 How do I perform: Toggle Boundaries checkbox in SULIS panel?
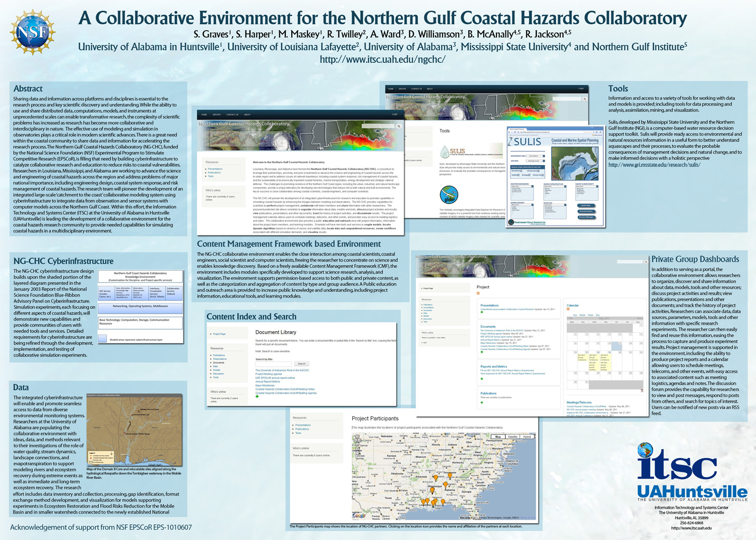coord(521,171)
